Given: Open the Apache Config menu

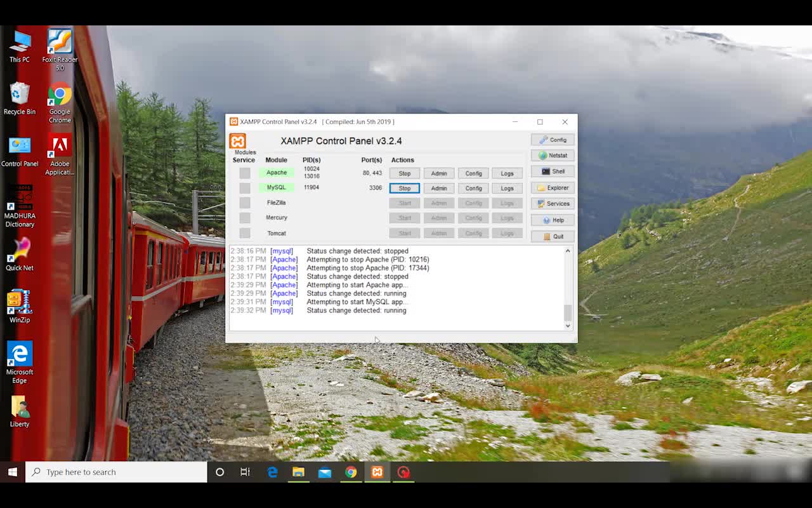Looking at the screenshot, I should (x=473, y=173).
